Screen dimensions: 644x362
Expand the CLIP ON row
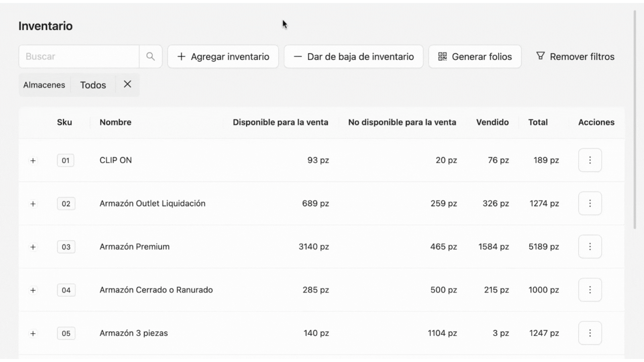pyautogui.click(x=33, y=161)
